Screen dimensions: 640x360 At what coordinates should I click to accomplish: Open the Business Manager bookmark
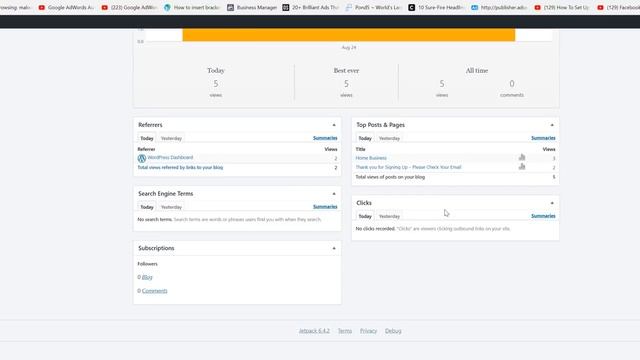(x=252, y=7)
